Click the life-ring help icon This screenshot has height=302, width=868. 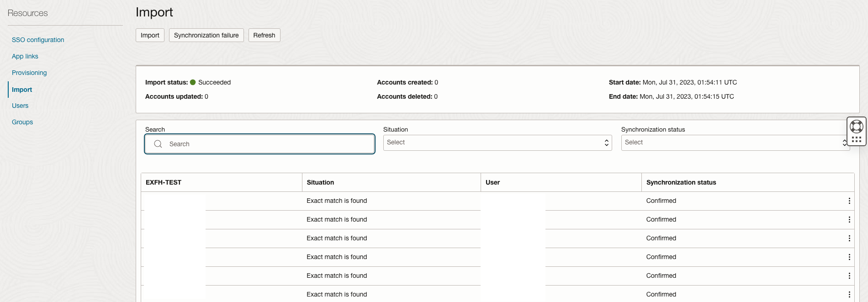pos(856,126)
